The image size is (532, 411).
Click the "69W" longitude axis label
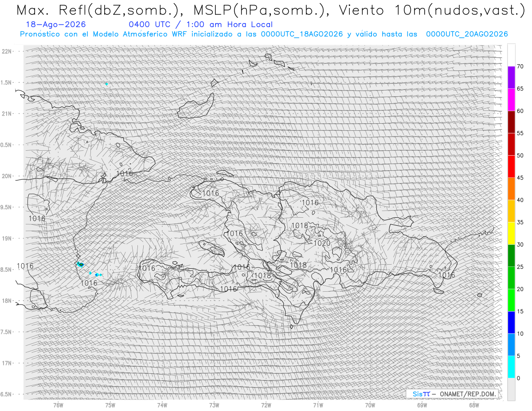coord(422,405)
